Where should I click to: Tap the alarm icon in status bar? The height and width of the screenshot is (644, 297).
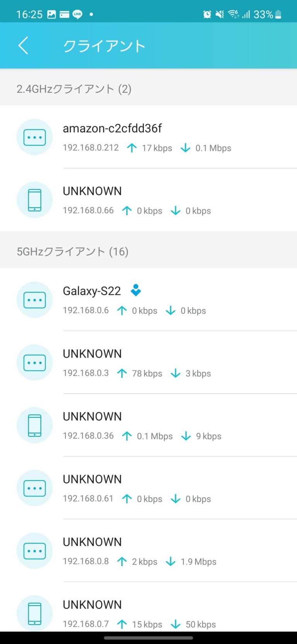pos(207,14)
